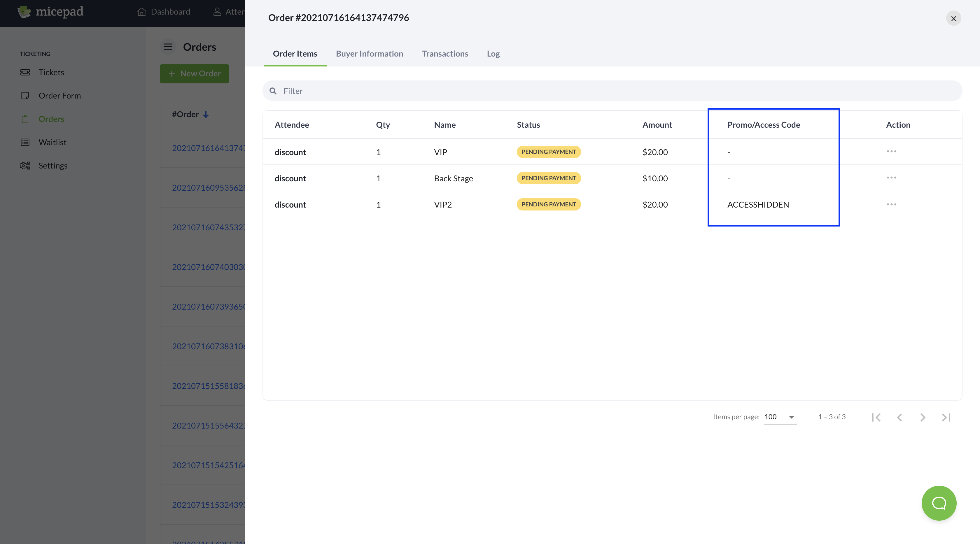980x544 pixels.
Task: Click the filter search magnifier icon
Action: click(x=273, y=91)
